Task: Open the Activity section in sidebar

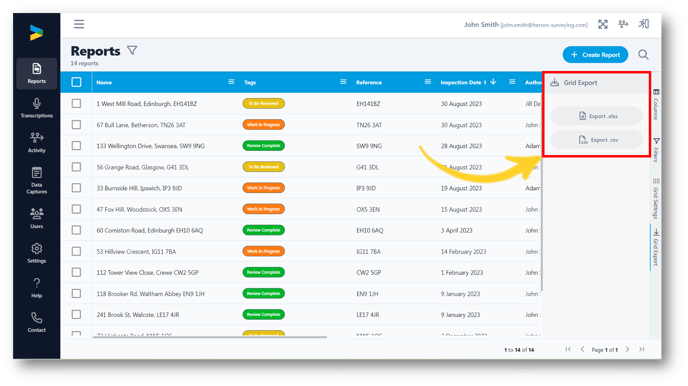Action: point(36,143)
